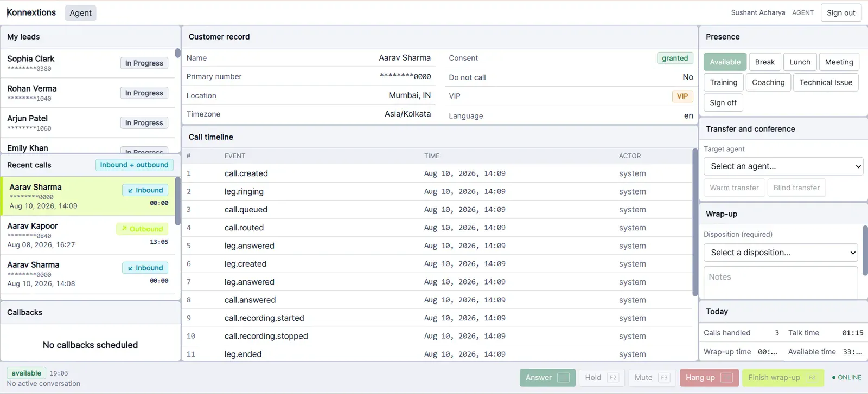Viewport: 868px width, 394px height.
Task: Open the Arjun Patel lead
Action: pyautogui.click(x=88, y=123)
